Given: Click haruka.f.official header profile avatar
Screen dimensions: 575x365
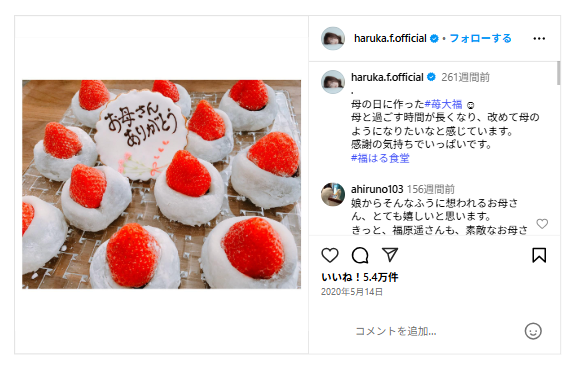Looking at the screenshot, I should (x=333, y=38).
